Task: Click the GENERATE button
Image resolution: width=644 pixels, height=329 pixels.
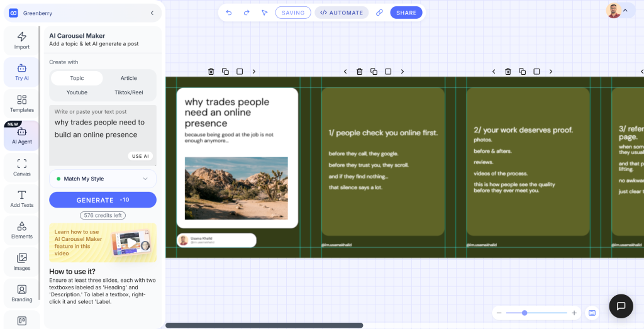Action: [x=103, y=200]
